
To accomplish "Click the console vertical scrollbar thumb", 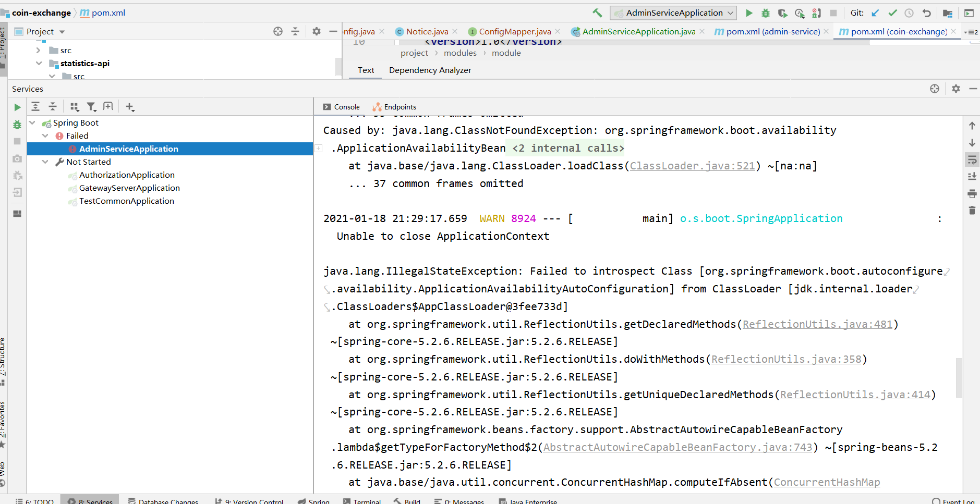I will [959, 377].
